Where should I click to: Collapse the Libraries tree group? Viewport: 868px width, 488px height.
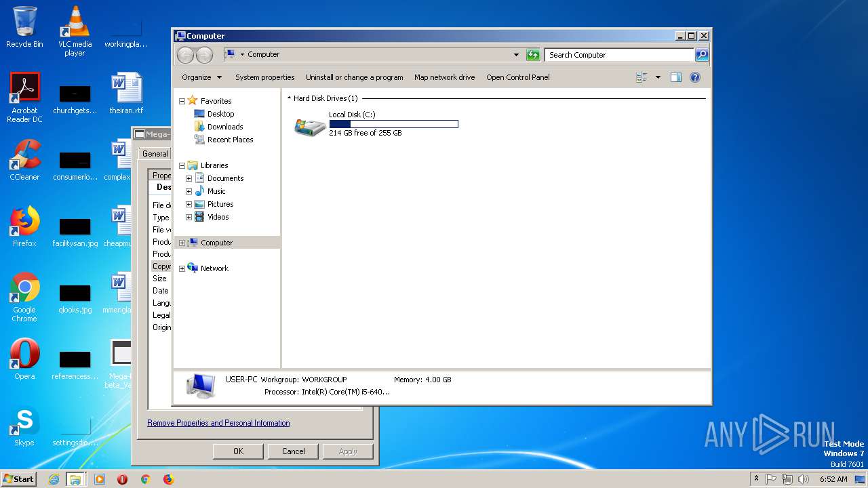pos(182,165)
